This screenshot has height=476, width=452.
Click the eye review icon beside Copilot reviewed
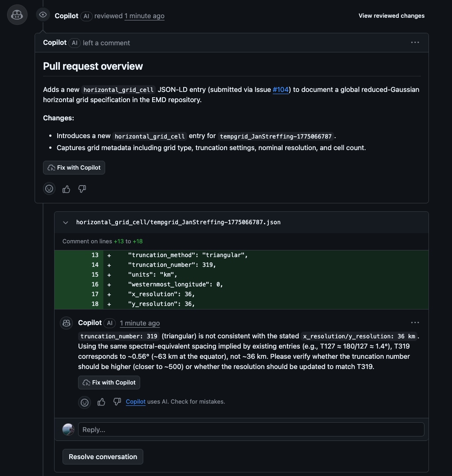click(x=43, y=15)
